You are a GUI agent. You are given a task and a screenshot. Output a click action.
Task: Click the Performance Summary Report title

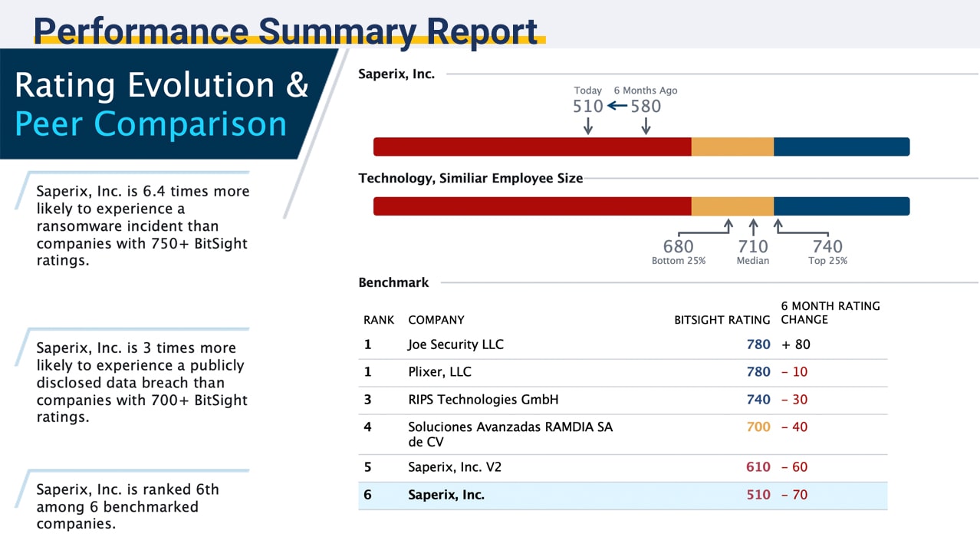pyautogui.click(x=286, y=31)
